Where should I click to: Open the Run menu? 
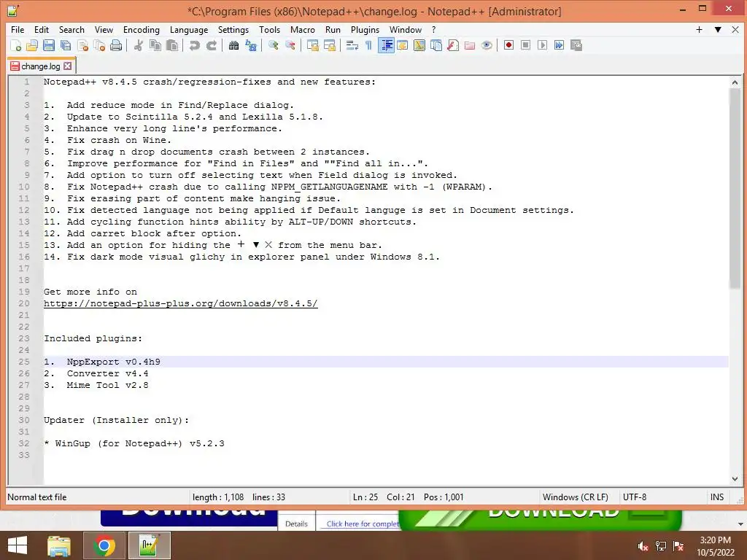(x=333, y=29)
